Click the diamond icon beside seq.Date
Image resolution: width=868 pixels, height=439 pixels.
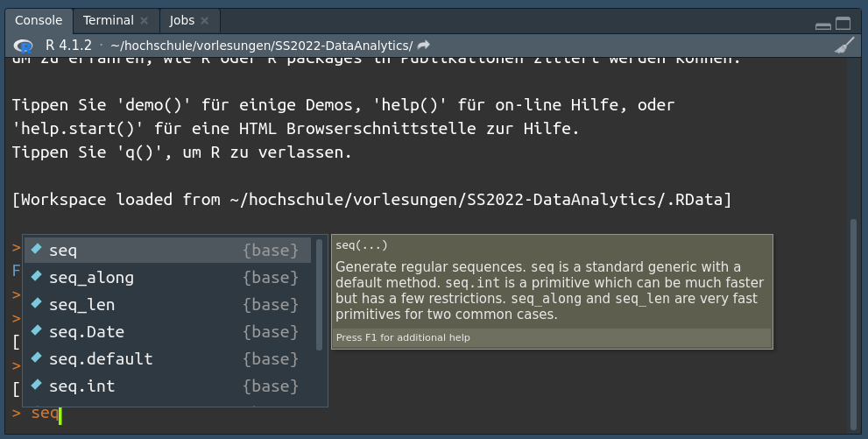tap(36, 331)
